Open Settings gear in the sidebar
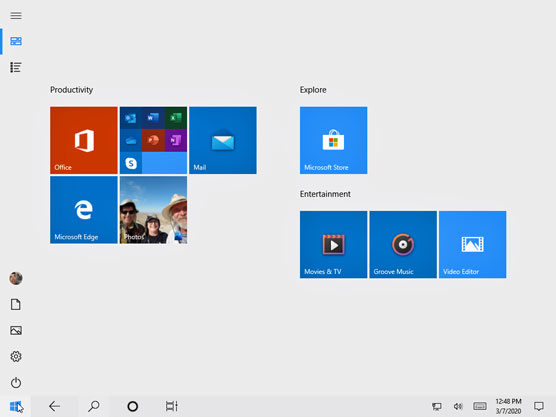Viewport: 556px width, 417px height. (16, 356)
